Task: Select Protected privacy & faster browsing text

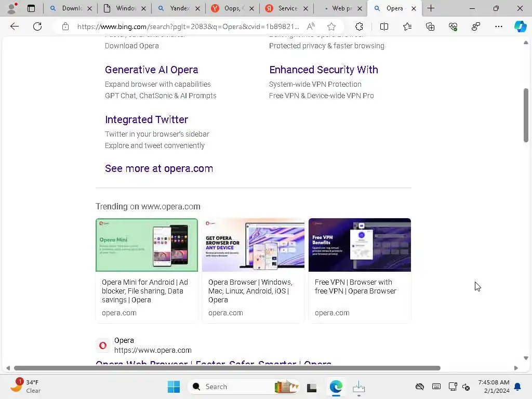Action: click(x=327, y=46)
